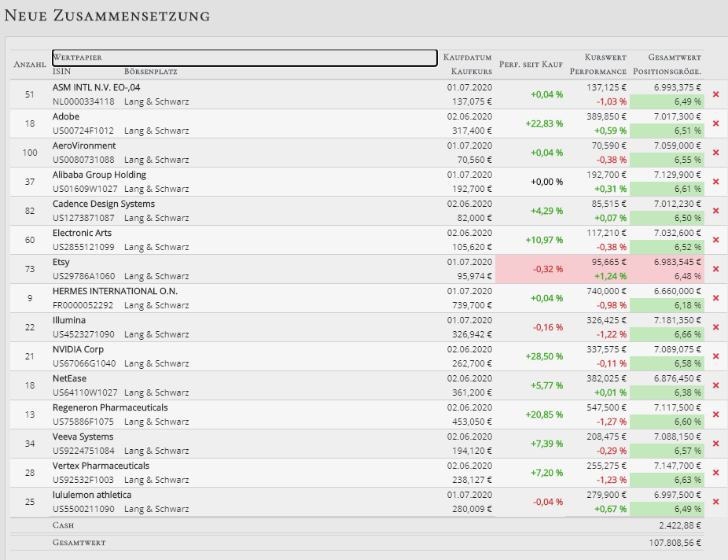Click HERMES 6,18 % position size
This screenshot has height=560, width=728.
688,305
